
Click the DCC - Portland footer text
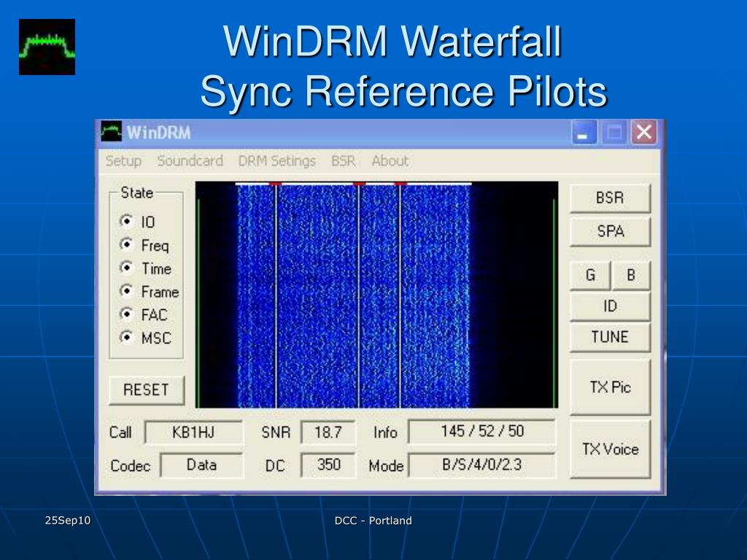pyautogui.click(x=373, y=521)
